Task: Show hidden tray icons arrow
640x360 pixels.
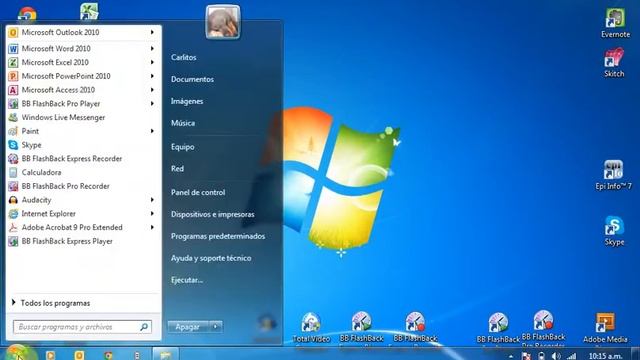Action: 511,356
